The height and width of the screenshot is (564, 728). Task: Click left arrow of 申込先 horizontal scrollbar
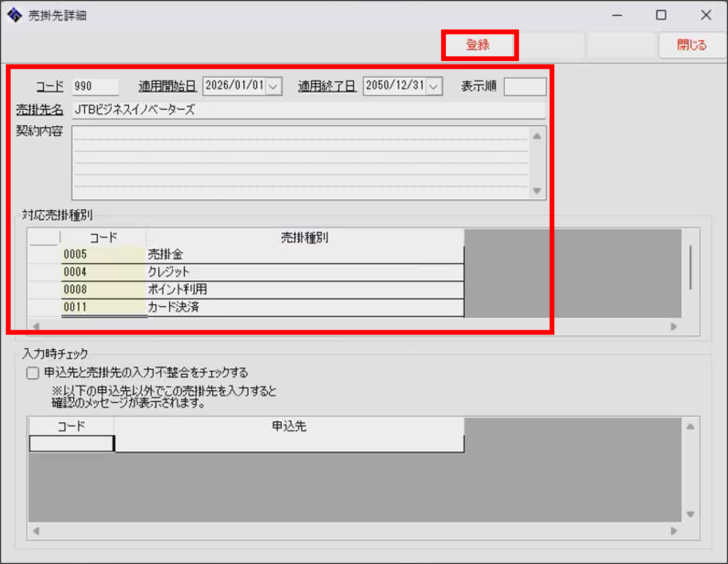[36, 531]
